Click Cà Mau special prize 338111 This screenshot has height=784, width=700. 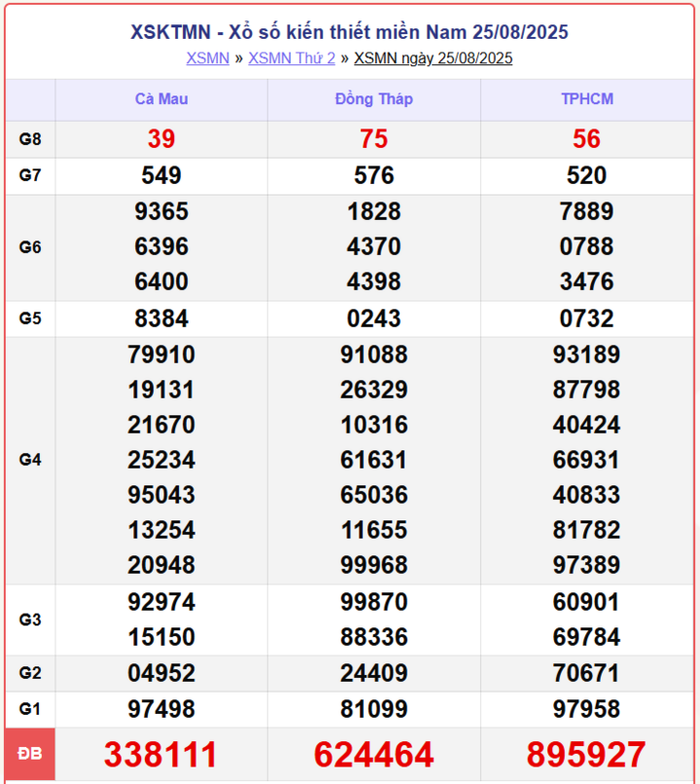160,755
